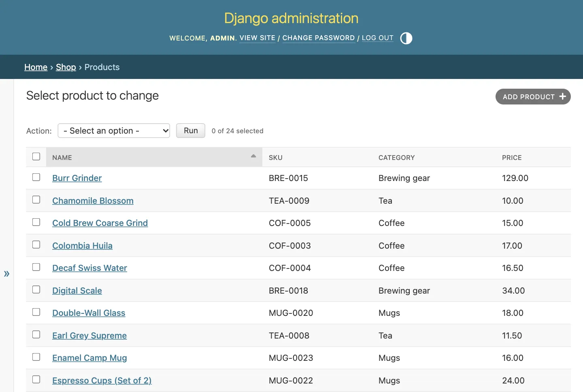
Task: Open the Chamomile Blossom product
Action: (93, 201)
